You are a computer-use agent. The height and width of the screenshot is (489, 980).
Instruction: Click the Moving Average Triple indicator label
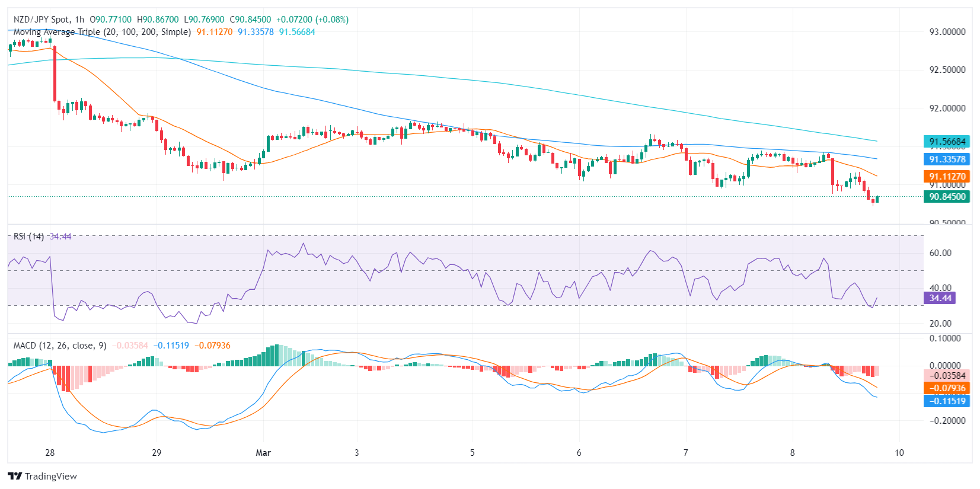tap(102, 32)
